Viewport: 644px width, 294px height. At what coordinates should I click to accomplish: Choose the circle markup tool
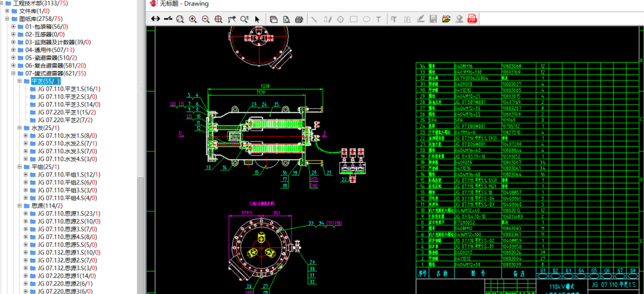[x=340, y=19]
